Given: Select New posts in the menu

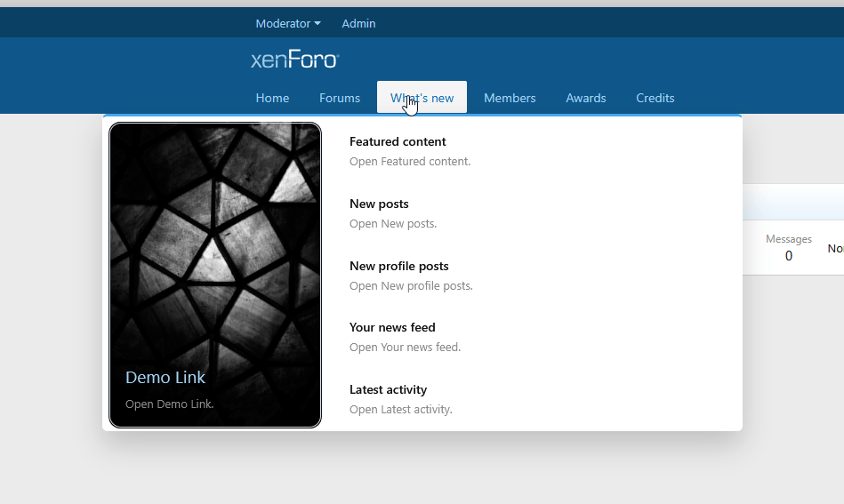Looking at the screenshot, I should point(379,204).
